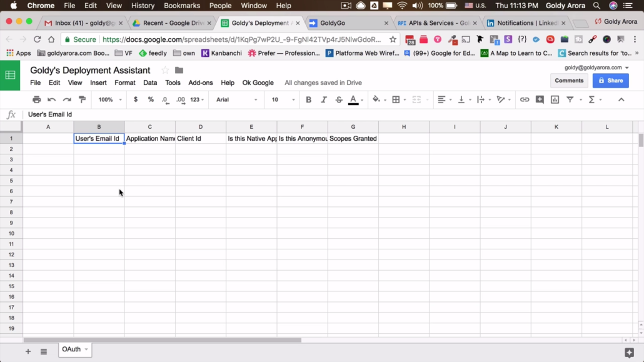
Task: Open the Format menu
Action: 125,83
